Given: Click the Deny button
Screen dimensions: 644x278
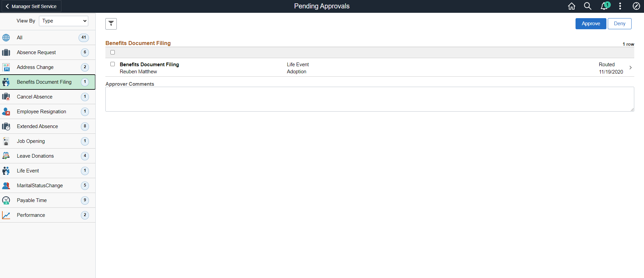Looking at the screenshot, I should click(620, 24).
